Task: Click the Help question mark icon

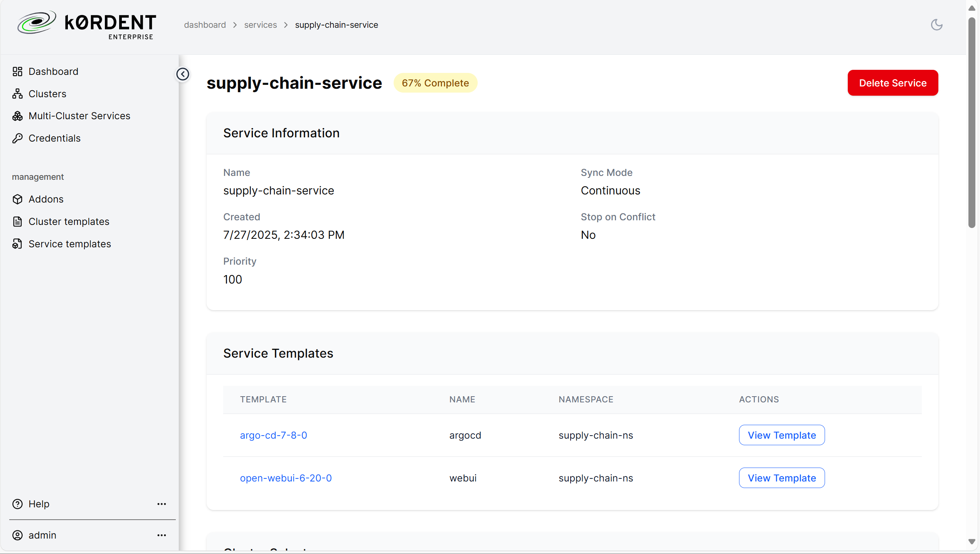Action: [17, 504]
